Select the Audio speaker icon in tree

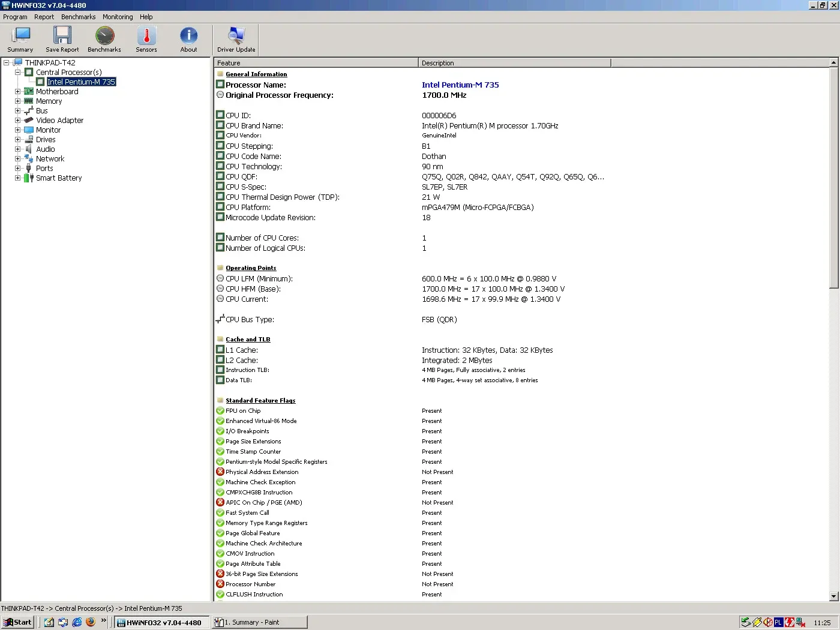(x=29, y=149)
